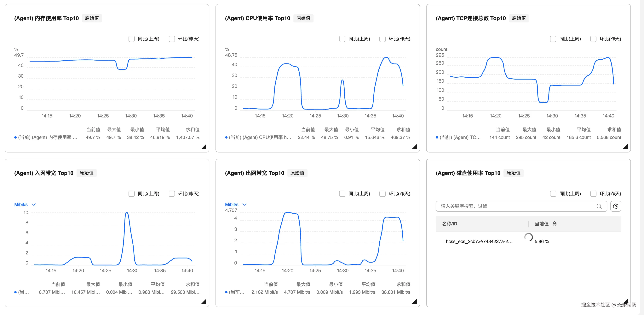Click the settings gear in disk usage panel
The height and width of the screenshot is (315, 644).
pos(616,206)
